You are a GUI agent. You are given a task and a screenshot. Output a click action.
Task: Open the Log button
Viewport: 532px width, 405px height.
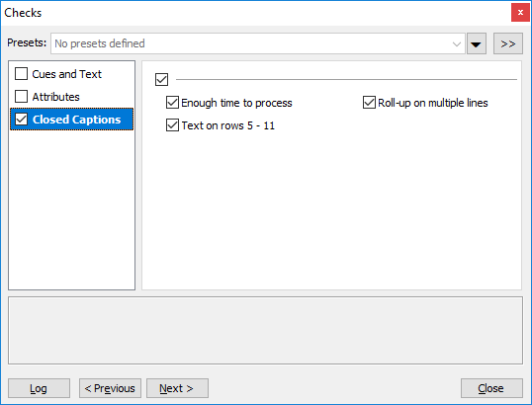39,388
